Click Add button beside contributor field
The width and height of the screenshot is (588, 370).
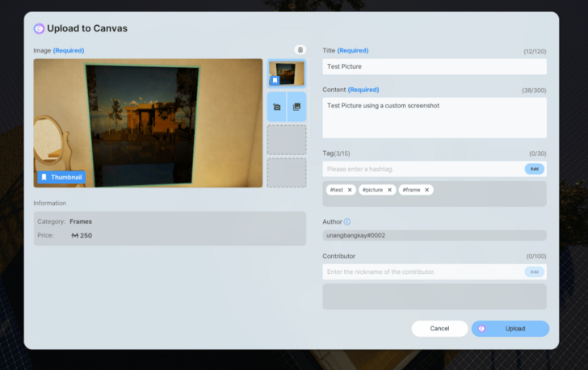click(x=534, y=271)
